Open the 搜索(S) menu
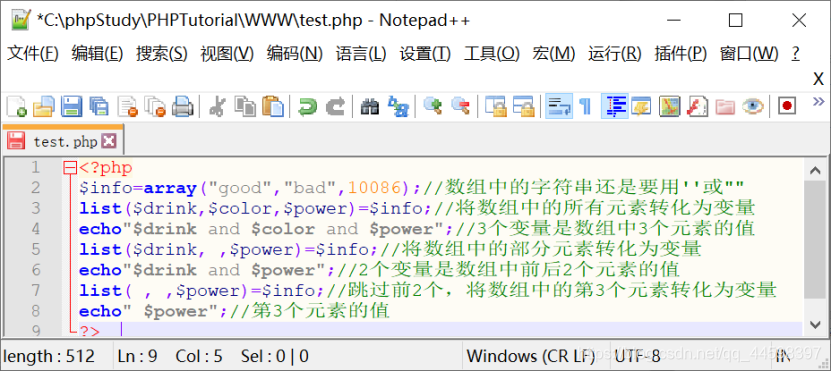Image resolution: width=831 pixels, height=372 pixels. (x=162, y=54)
